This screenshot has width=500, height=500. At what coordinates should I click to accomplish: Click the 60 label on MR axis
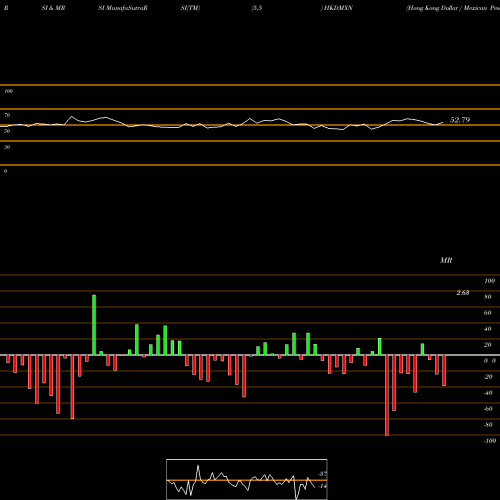tap(488, 313)
